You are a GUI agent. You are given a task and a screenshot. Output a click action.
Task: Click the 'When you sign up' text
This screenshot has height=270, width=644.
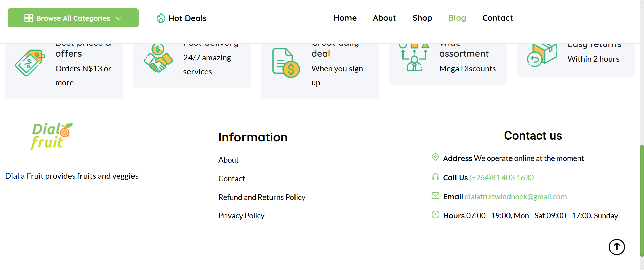click(337, 76)
